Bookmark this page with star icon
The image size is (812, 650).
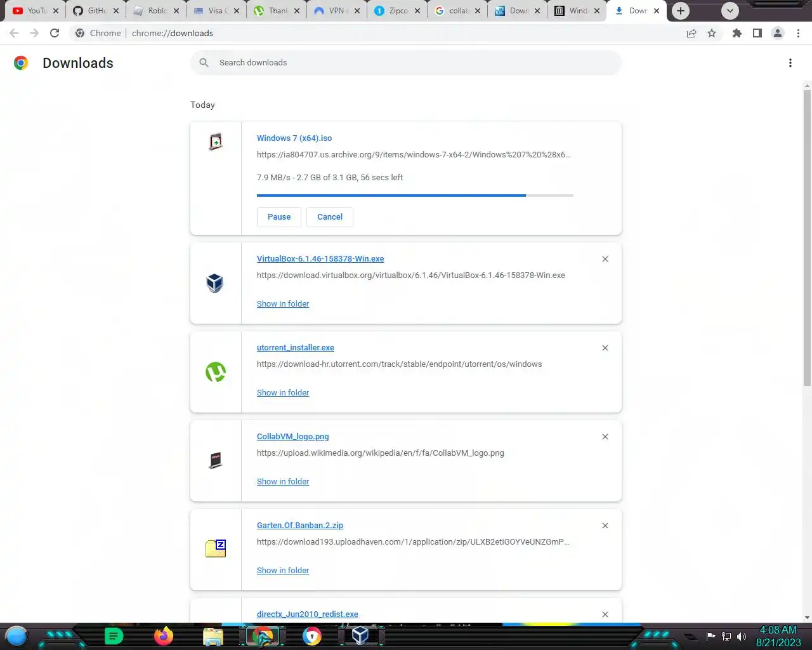tap(712, 33)
